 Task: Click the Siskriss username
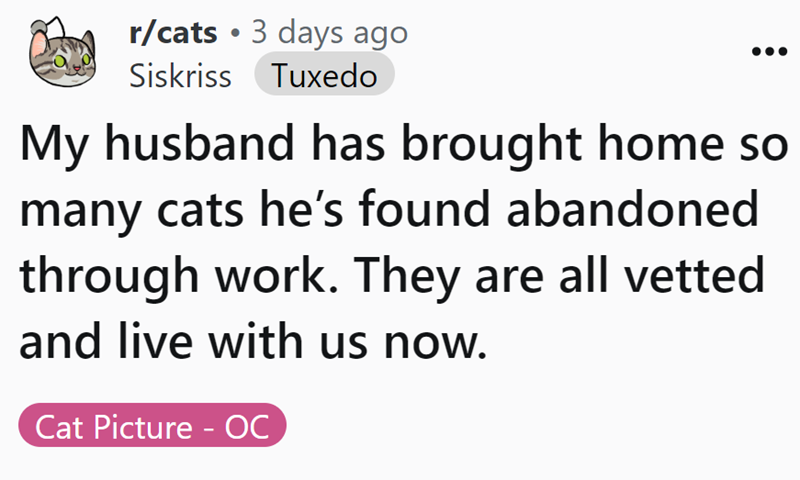pyautogui.click(x=180, y=77)
